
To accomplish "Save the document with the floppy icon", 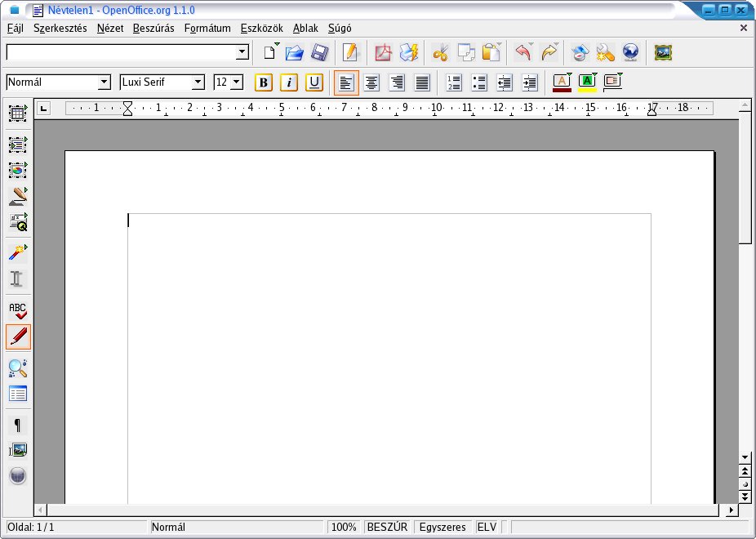I will [320, 52].
